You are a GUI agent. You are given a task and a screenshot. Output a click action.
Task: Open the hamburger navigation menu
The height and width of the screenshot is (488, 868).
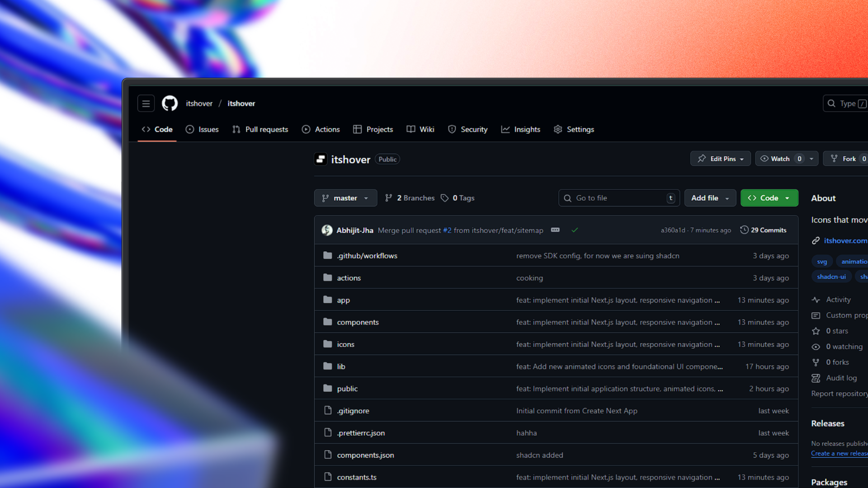[x=146, y=103]
